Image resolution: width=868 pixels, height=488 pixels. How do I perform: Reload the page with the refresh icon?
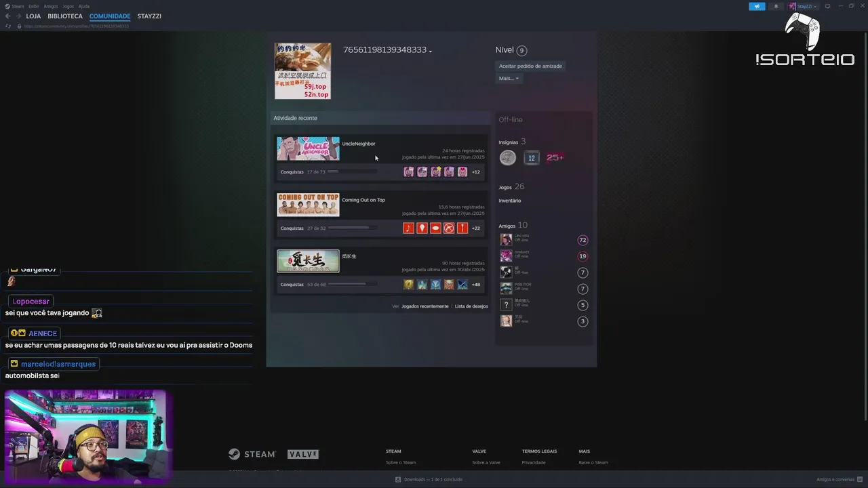[x=8, y=26]
